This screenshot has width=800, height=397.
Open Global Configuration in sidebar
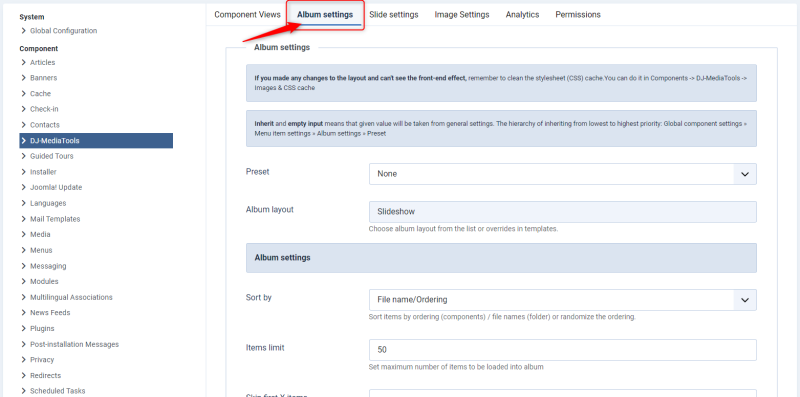[63, 31]
